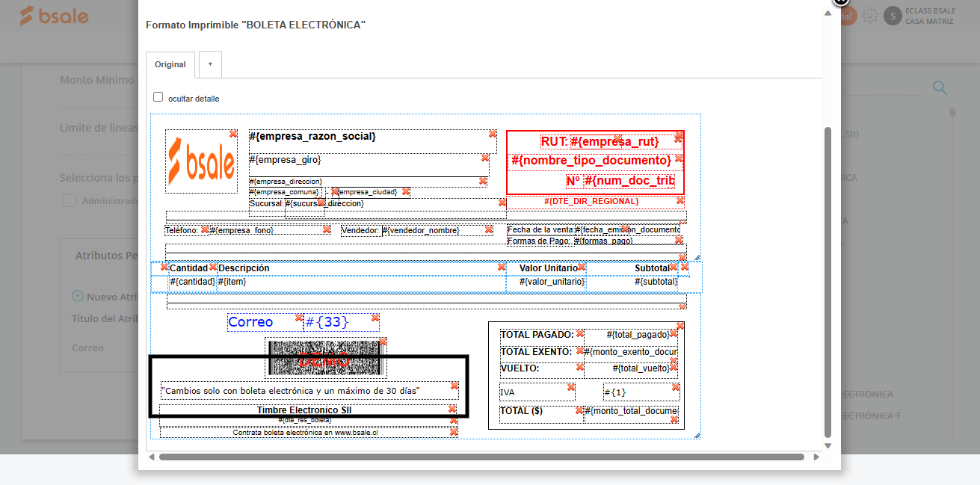Delete the TOTAL PAGADO label
The image size is (980, 485).
580,333
